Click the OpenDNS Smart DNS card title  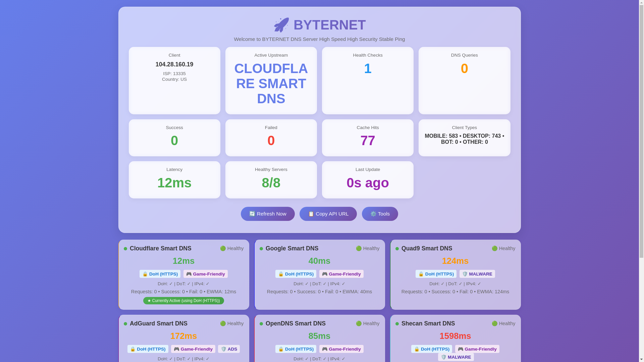[x=296, y=323]
